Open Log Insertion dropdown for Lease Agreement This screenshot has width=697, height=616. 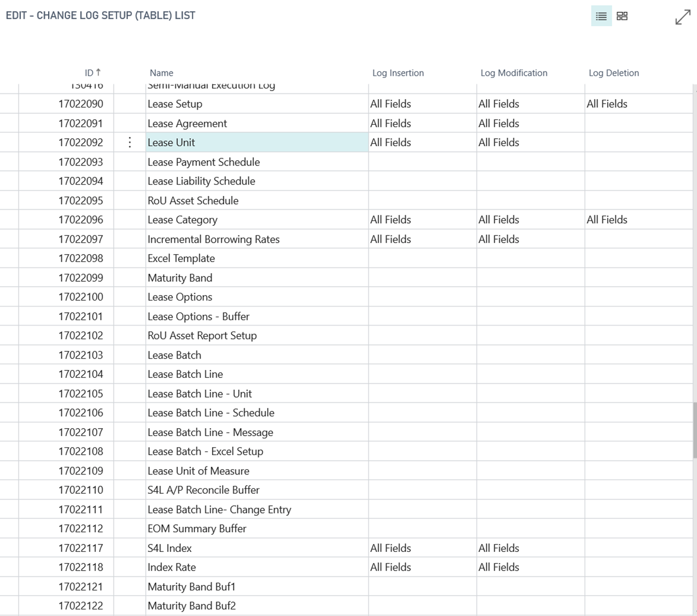coord(422,123)
